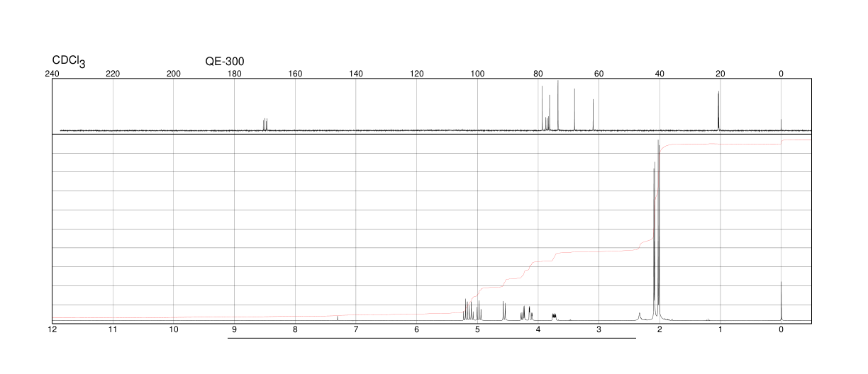Select the 0 label on upper carbon axis
The width and height of the screenshot is (868, 374).
click(781, 74)
